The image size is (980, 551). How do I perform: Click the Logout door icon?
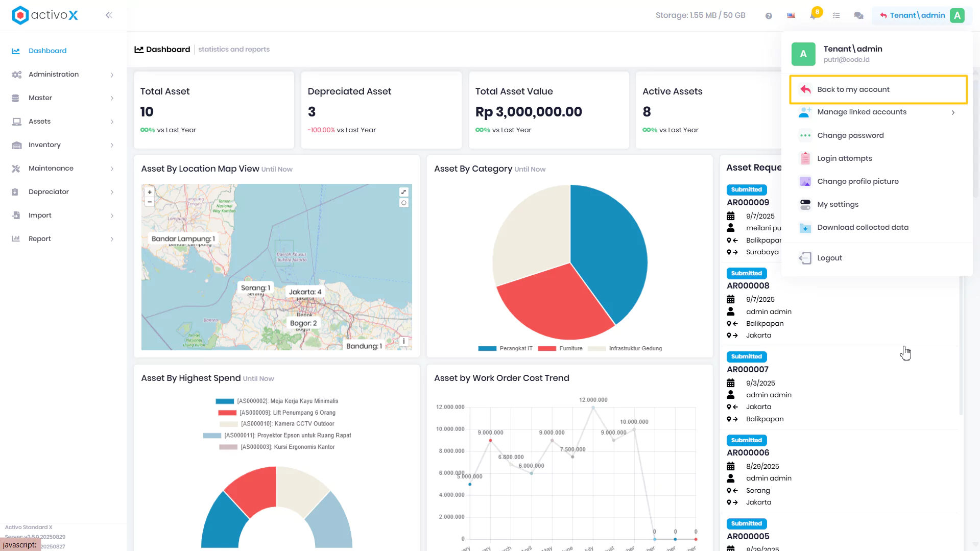(x=805, y=258)
